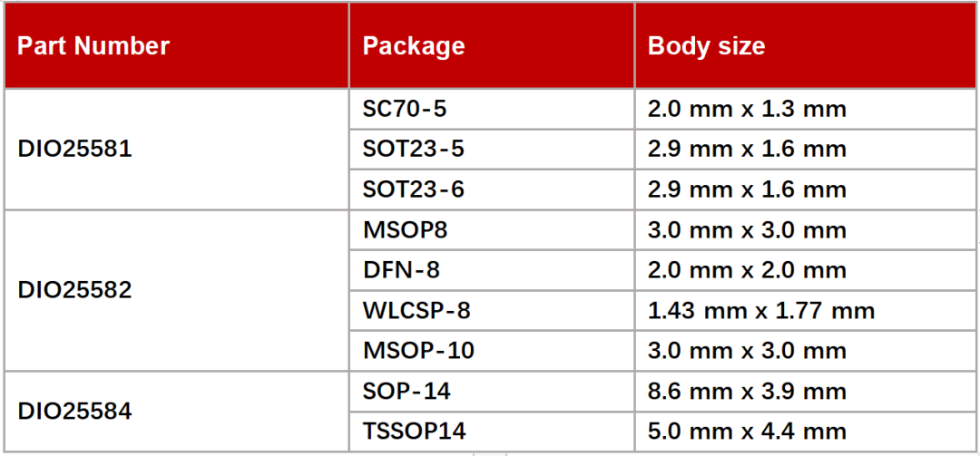The image size is (980, 456).
Task: Select the DIO25581 part number cell
Action: (75, 149)
